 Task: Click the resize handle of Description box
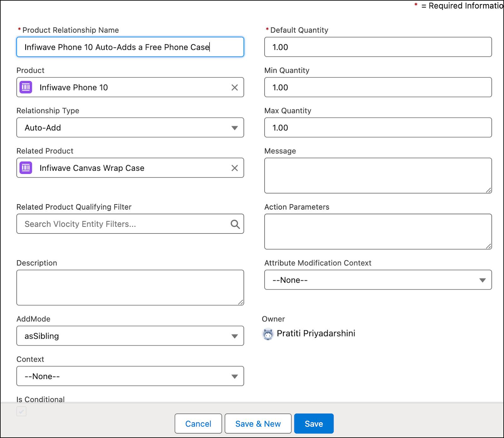pos(241,302)
